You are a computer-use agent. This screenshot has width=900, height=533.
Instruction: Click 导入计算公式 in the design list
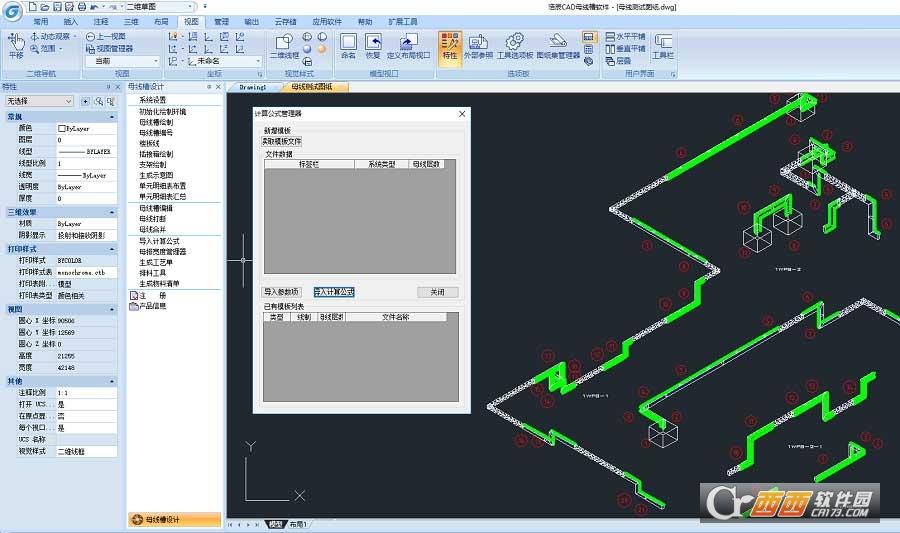click(160, 241)
